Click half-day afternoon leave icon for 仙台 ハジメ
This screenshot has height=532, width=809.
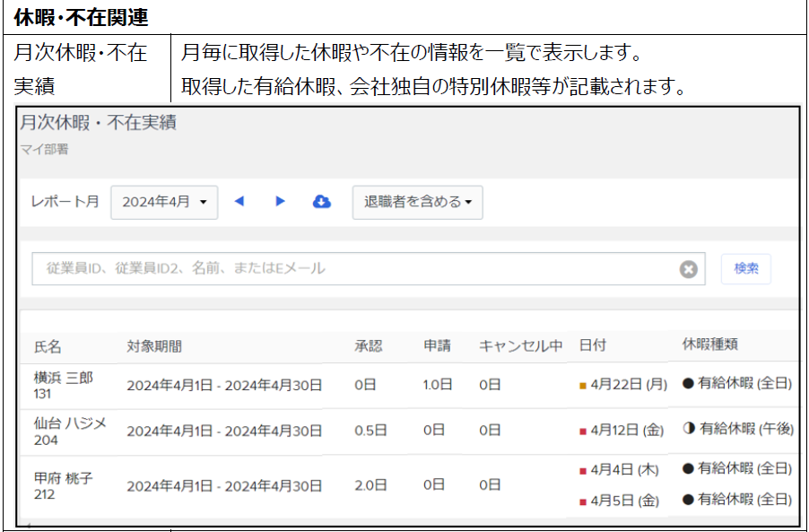689,429
